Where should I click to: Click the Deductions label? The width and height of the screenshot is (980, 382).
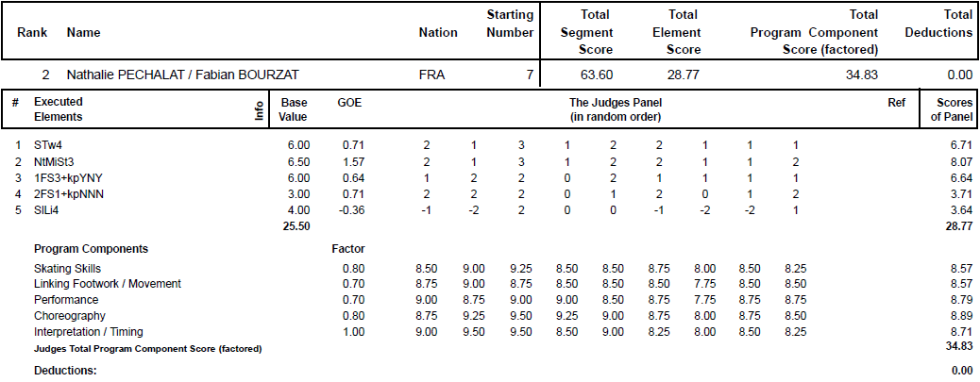point(66,371)
